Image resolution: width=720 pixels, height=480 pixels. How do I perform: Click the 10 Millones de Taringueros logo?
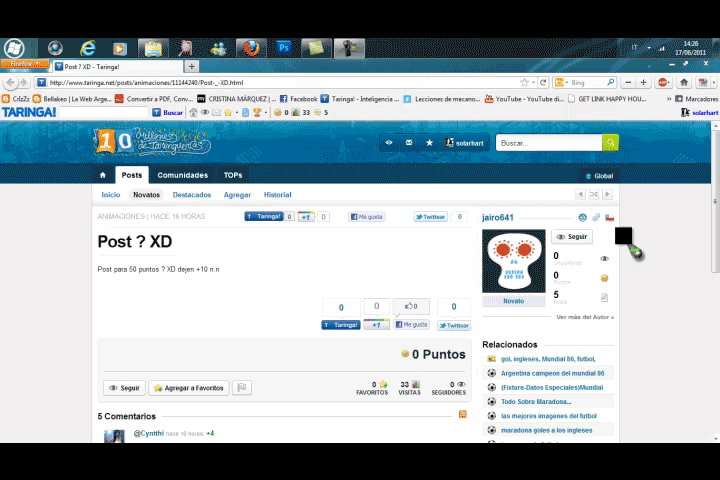pos(152,141)
